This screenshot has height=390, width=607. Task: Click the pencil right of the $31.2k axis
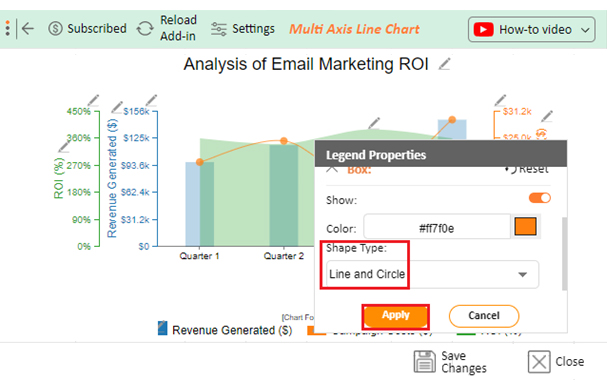pyautogui.click(x=547, y=116)
